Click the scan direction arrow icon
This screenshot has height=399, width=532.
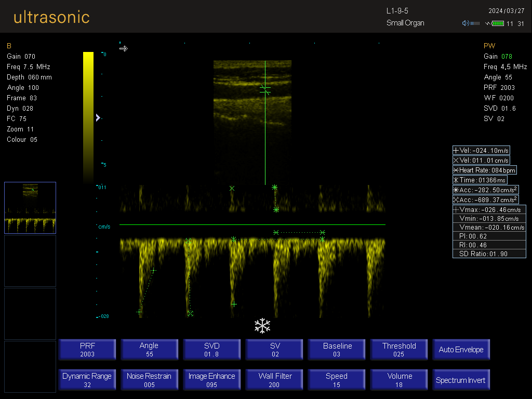click(x=123, y=48)
